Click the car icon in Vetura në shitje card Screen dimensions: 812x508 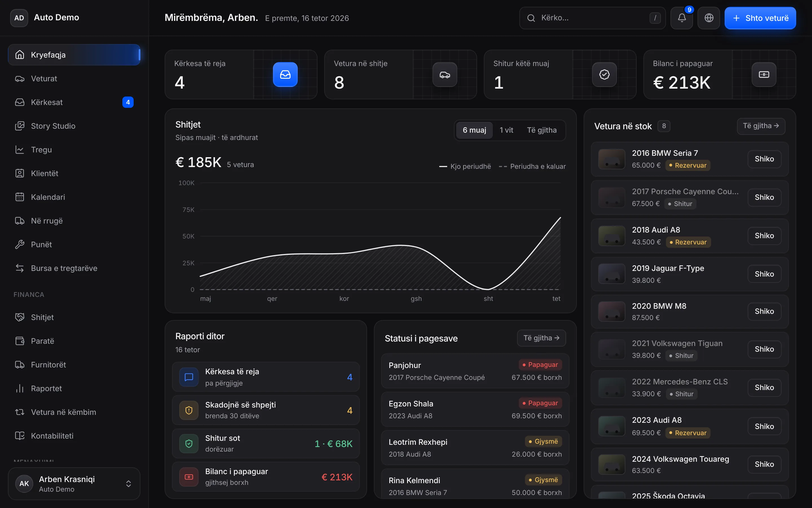click(445, 75)
